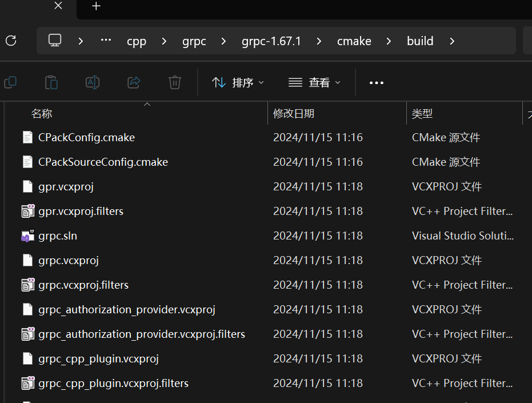Sort by the 类型 column header
The image size is (532, 403).
pos(422,113)
